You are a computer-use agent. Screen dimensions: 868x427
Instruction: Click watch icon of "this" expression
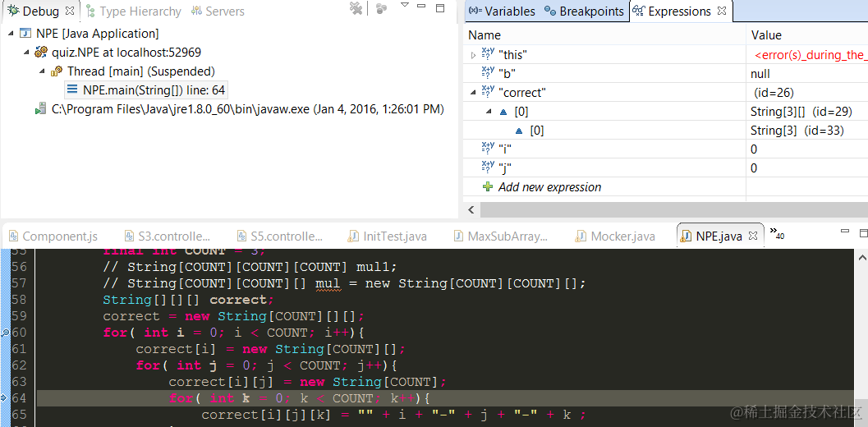[x=488, y=53]
